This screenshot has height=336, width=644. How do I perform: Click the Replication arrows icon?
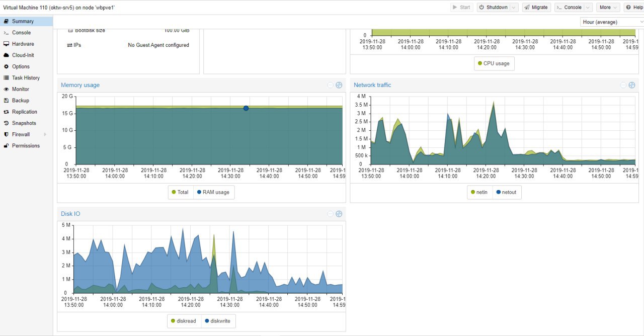7,112
